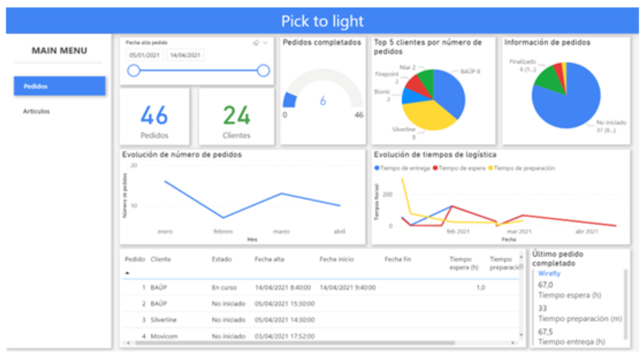
Task: Click the table scroll down arrow
Action: [x=521, y=335]
